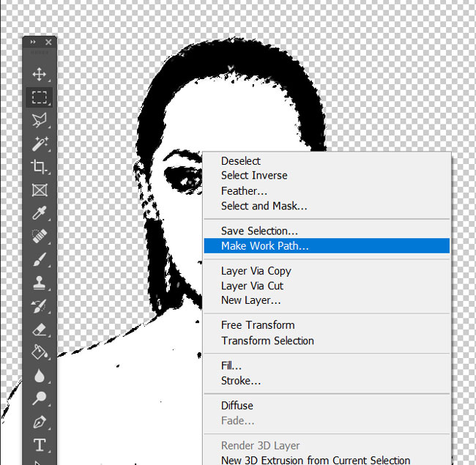
Task: Select the Clone Stamp tool
Action: pyautogui.click(x=39, y=283)
